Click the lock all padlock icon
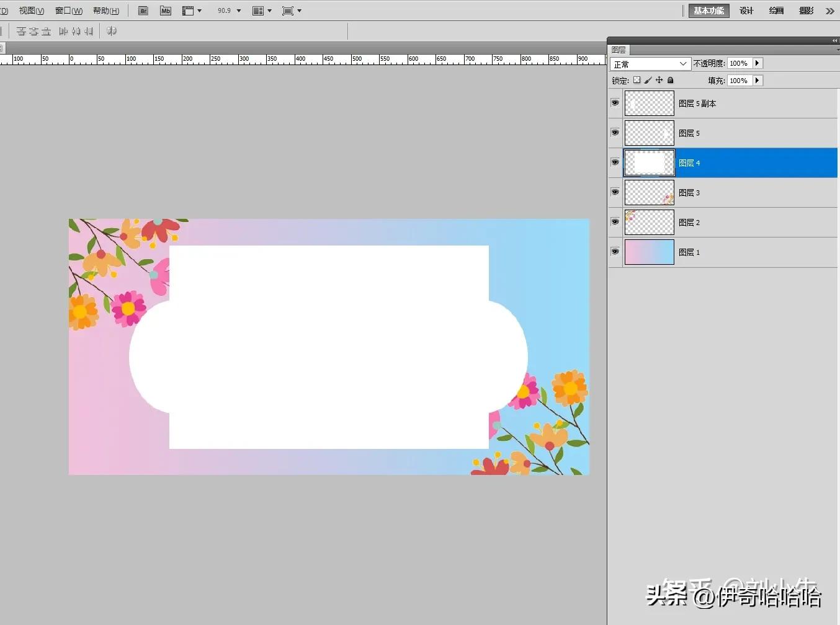Viewport: 840px width, 625px height. coord(670,80)
